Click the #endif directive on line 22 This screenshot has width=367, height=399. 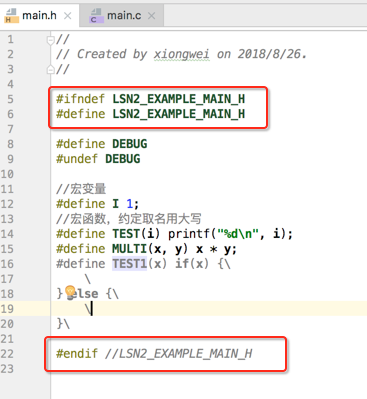pos(77,354)
